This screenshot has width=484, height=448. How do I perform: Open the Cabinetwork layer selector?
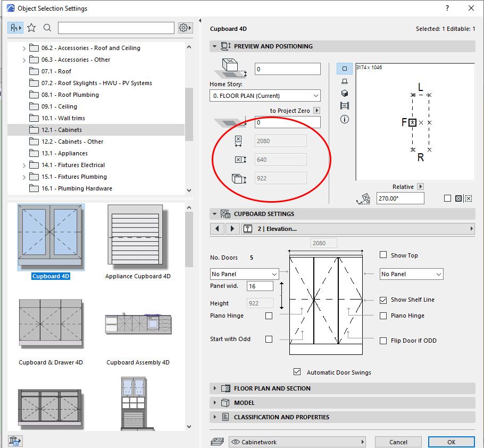click(298, 442)
